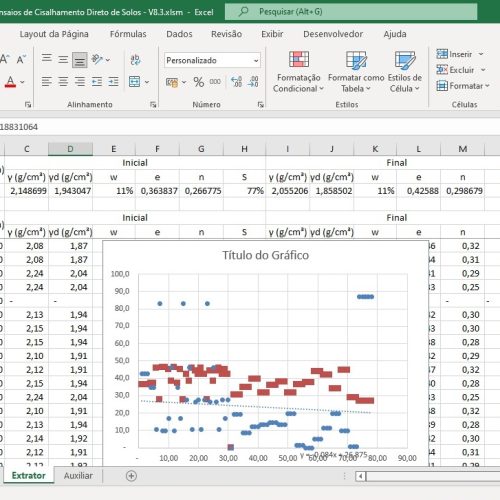Open the Formatar cells button

[463, 86]
